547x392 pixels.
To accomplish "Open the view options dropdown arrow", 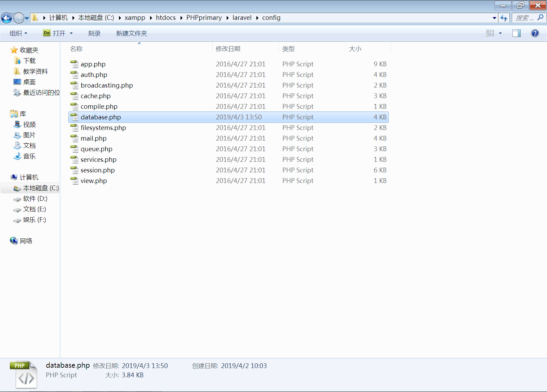I will pyautogui.click(x=500, y=33).
